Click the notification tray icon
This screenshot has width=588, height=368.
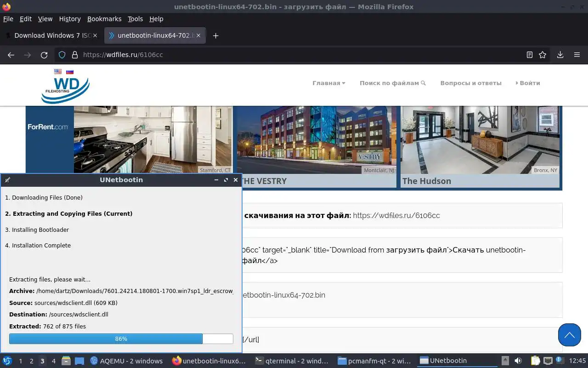(x=560, y=361)
